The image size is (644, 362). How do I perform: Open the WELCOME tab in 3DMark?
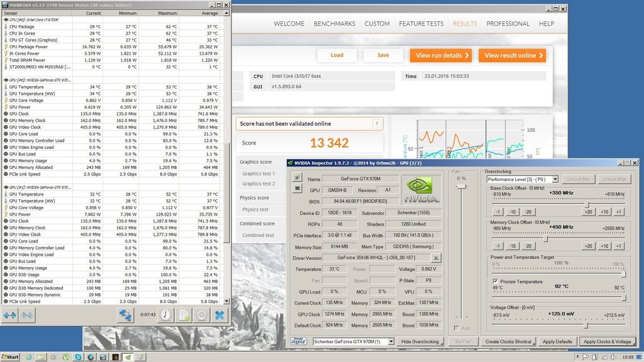point(289,24)
